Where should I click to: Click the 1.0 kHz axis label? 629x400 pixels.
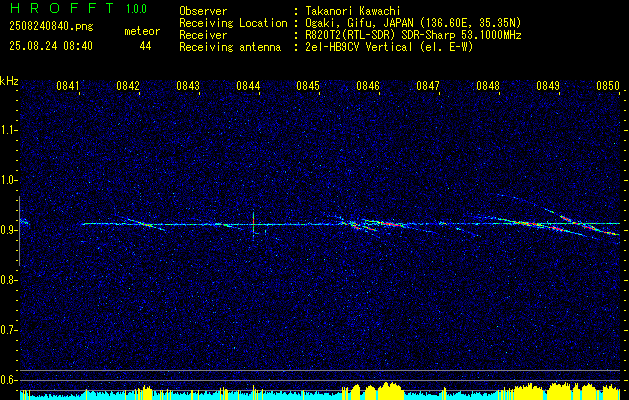coord(8,180)
